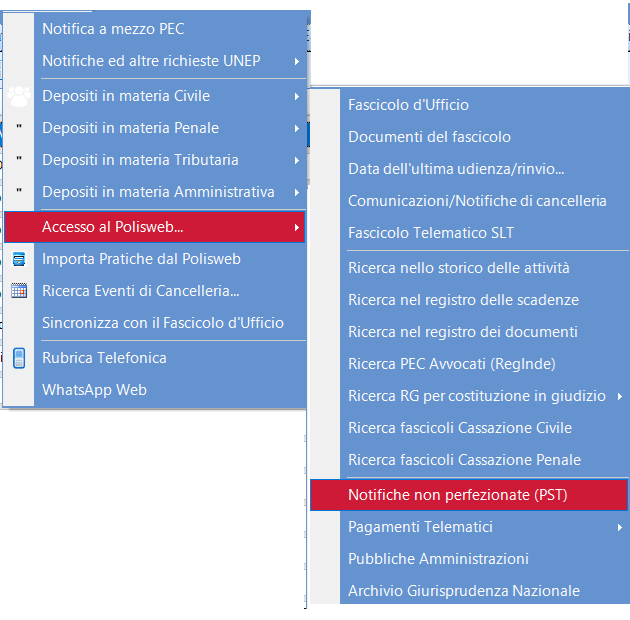
Task: Choose Sincronizza con il Fascicolo d'Ufficio
Action: pos(163,323)
